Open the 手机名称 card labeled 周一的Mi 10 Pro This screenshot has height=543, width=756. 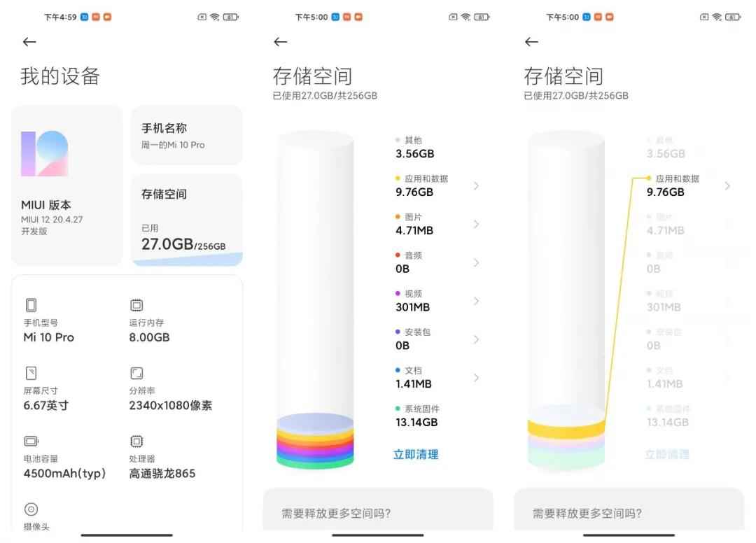tap(187, 135)
